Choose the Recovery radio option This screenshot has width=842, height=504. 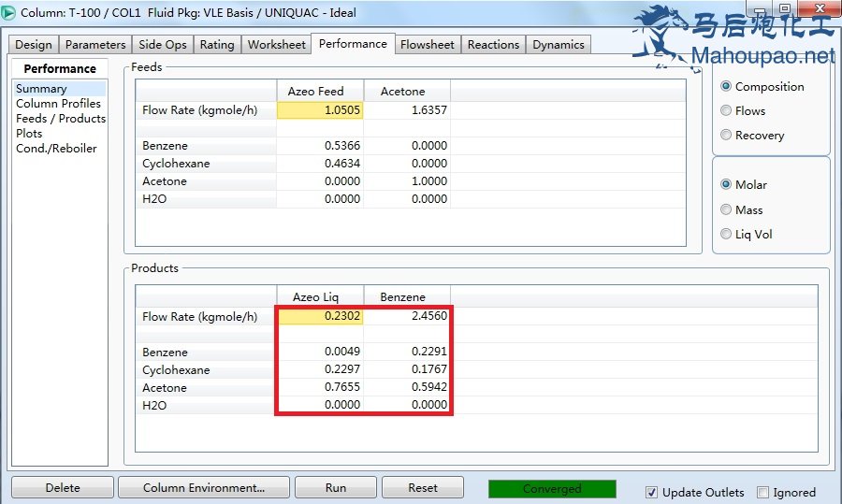727,136
